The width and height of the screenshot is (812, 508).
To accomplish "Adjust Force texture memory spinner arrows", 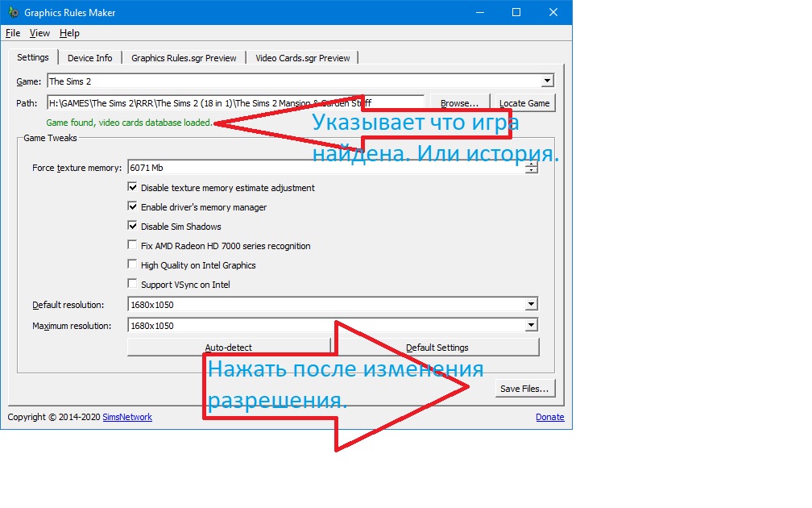I will click(x=531, y=168).
